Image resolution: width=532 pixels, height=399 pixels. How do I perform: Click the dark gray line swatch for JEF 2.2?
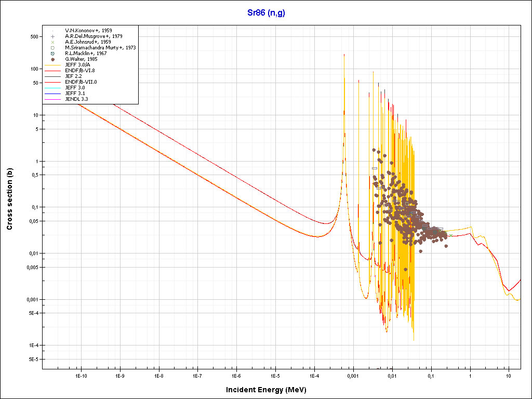(53, 76)
